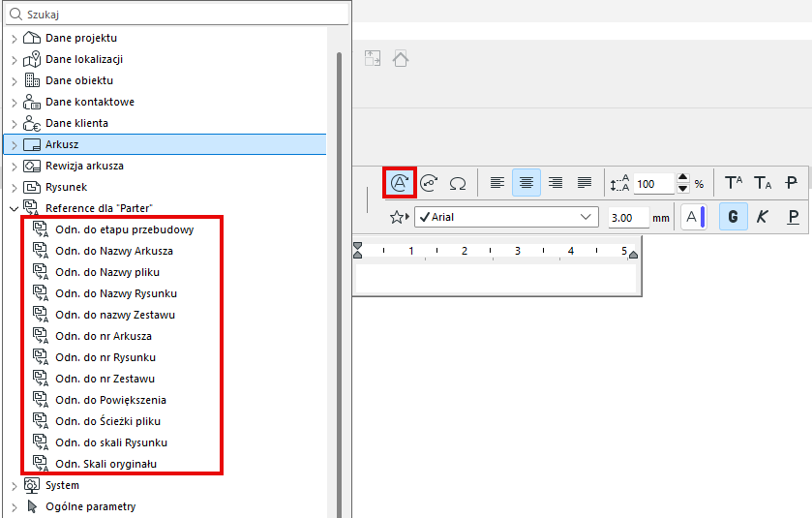Click the fit-in-window icon beside the home icon

(x=373, y=58)
